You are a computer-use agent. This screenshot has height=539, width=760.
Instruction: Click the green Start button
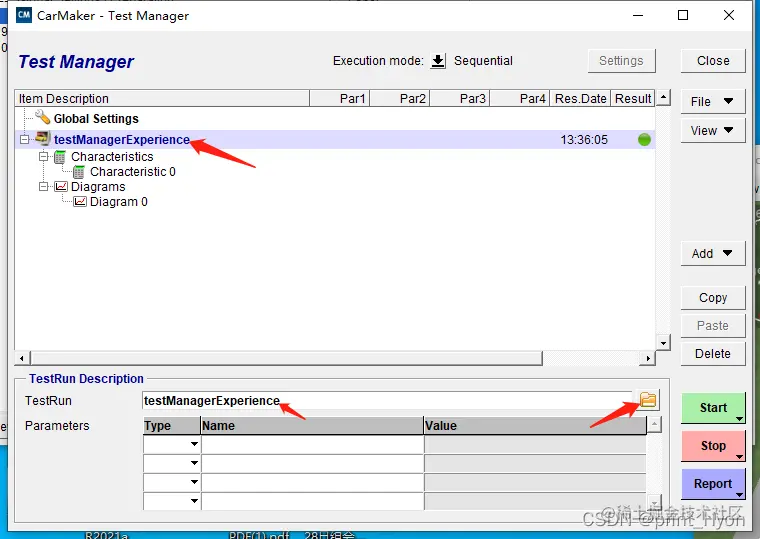pos(712,408)
